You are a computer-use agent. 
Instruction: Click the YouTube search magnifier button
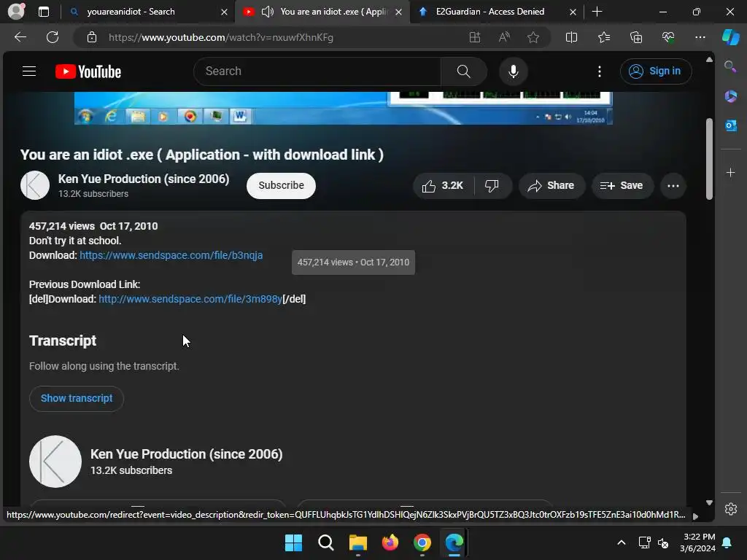click(463, 71)
